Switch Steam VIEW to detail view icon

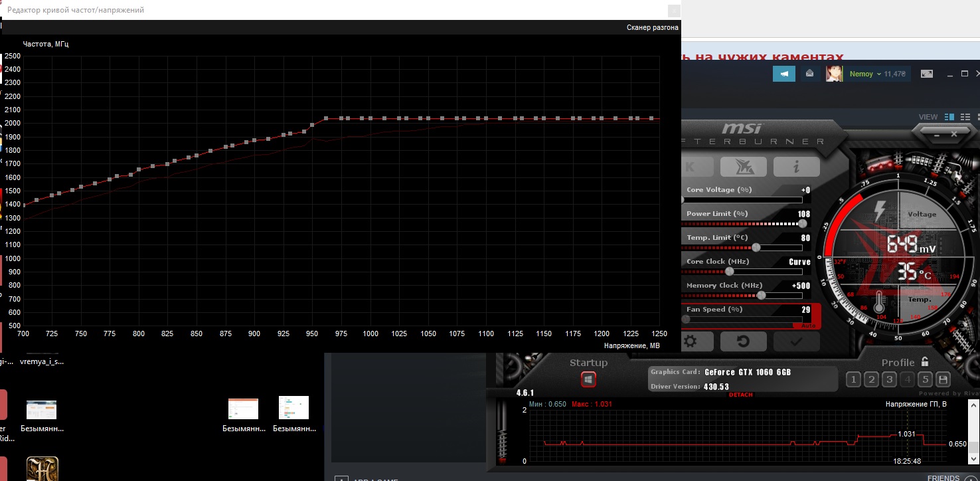pos(948,117)
